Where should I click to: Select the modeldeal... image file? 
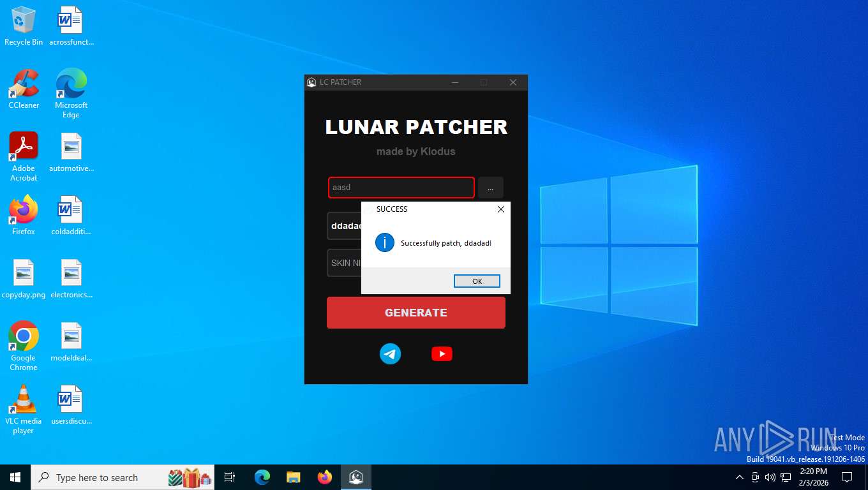tap(71, 343)
